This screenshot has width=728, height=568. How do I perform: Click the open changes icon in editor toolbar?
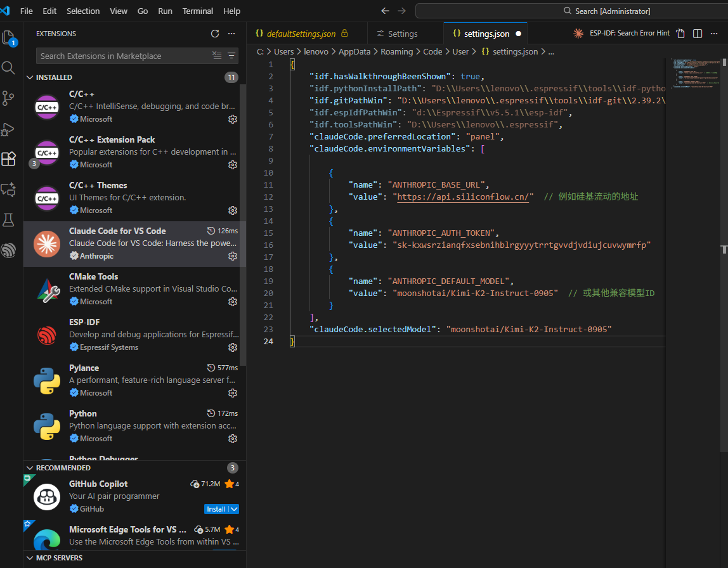coord(680,34)
